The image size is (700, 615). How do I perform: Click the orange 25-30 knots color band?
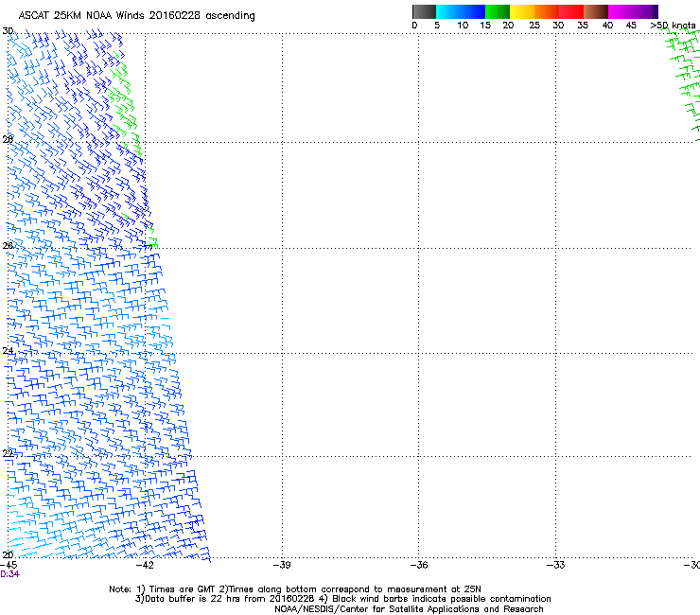click(547, 11)
